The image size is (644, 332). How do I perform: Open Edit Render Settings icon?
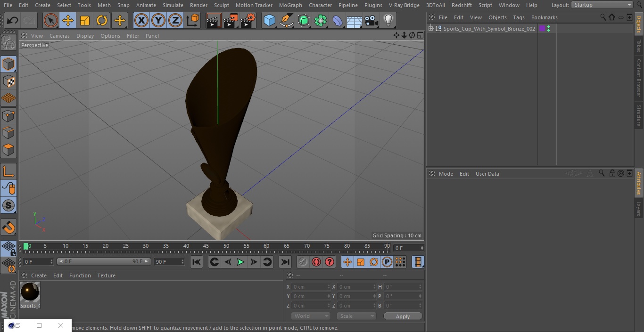coord(248,20)
